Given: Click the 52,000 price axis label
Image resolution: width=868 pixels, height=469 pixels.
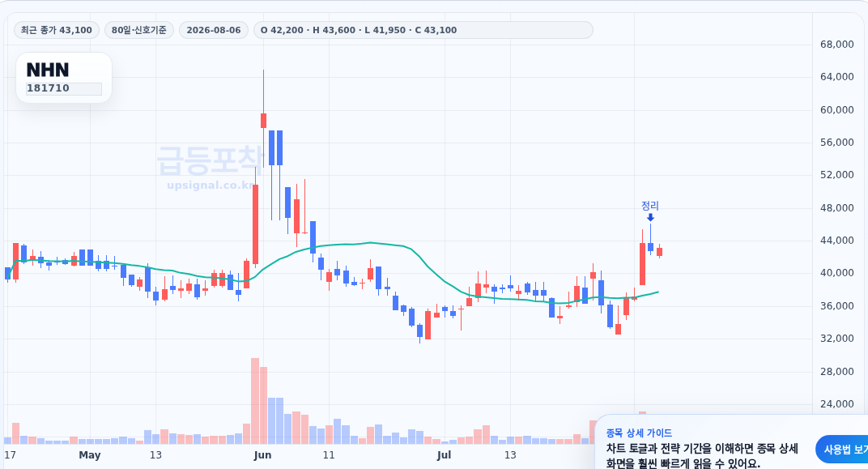Looking at the screenshot, I should click(837, 175).
